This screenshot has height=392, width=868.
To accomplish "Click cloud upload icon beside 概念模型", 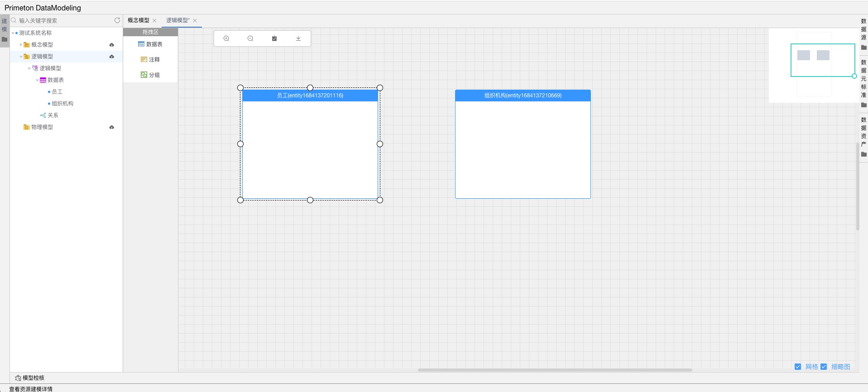I will click(x=112, y=45).
